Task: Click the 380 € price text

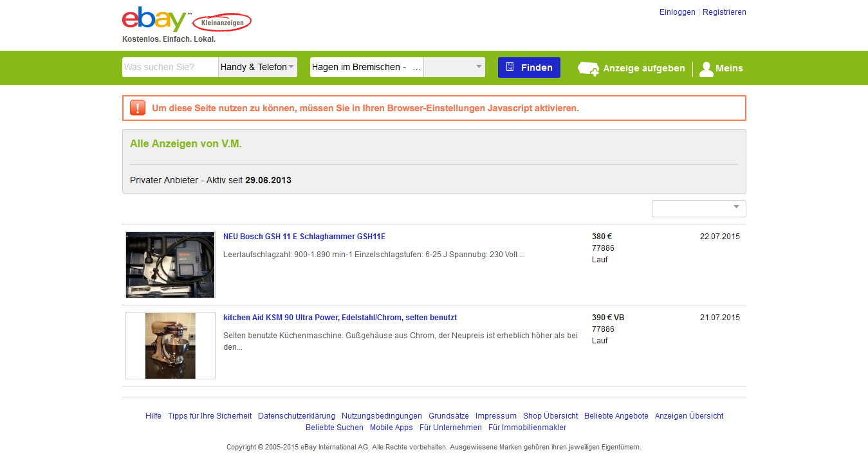Action: (602, 237)
